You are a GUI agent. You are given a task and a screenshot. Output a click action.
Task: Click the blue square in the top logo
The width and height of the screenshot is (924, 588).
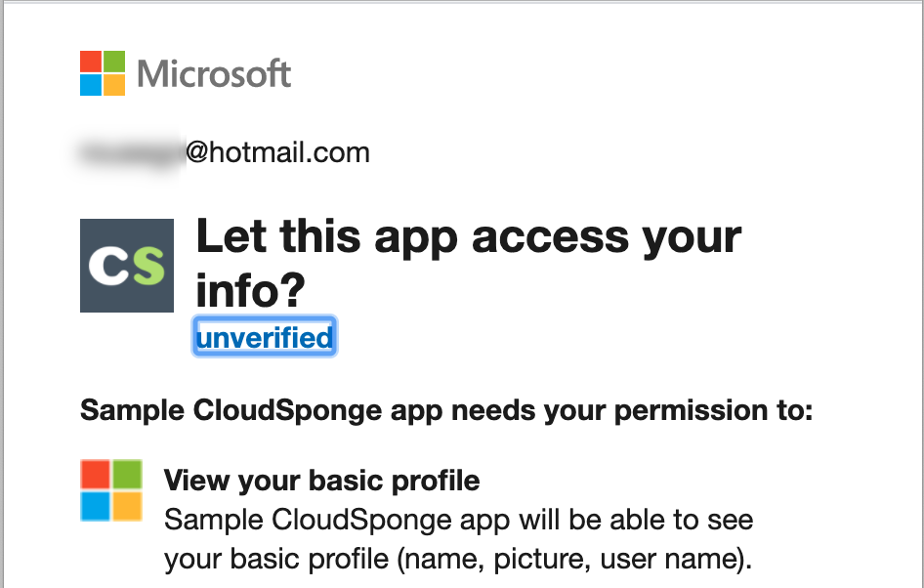(x=89, y=83)
